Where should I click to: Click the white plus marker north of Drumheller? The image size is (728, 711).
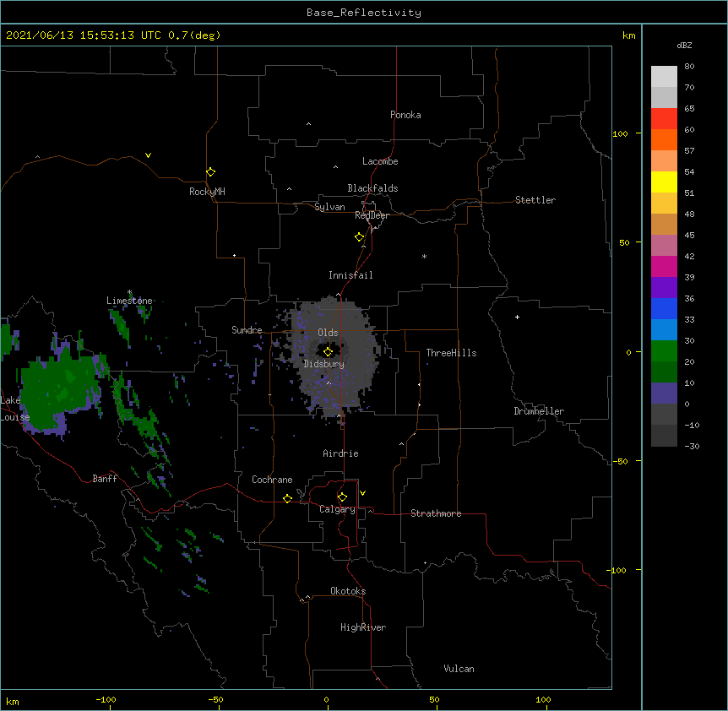(x=517, y=317)
